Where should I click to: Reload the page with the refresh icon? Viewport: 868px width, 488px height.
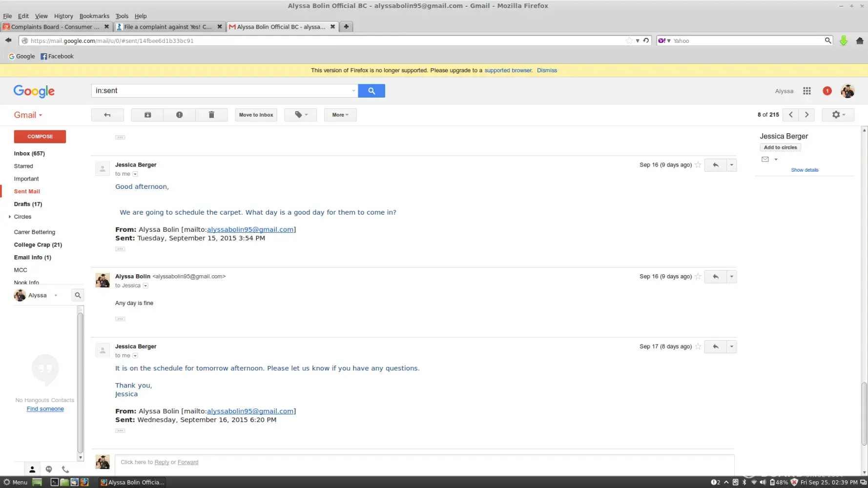click(646, 41)
